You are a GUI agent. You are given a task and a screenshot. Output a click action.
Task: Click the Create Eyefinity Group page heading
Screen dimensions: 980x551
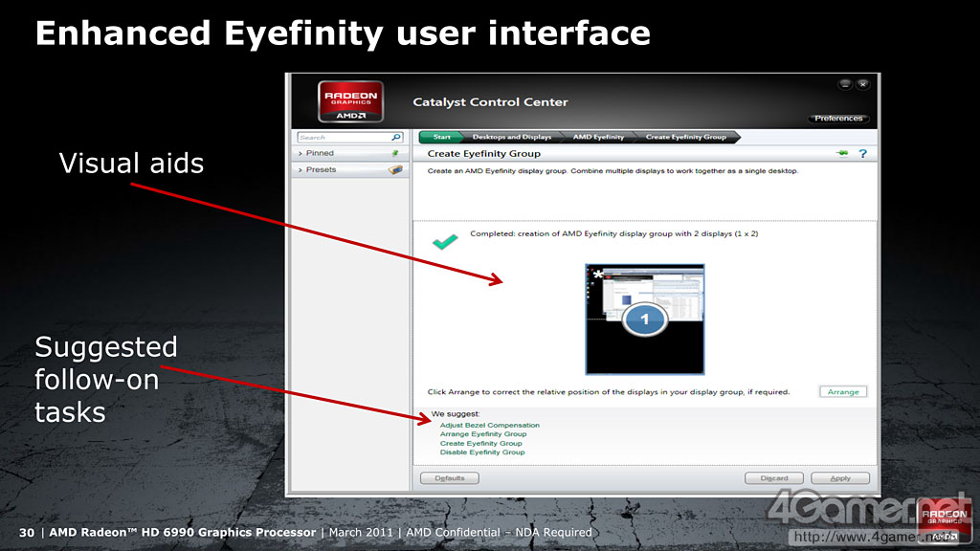point(483,154)
